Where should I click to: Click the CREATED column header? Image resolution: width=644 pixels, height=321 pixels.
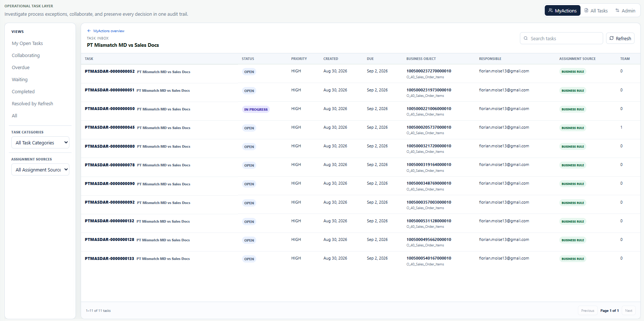click(331, 59)
